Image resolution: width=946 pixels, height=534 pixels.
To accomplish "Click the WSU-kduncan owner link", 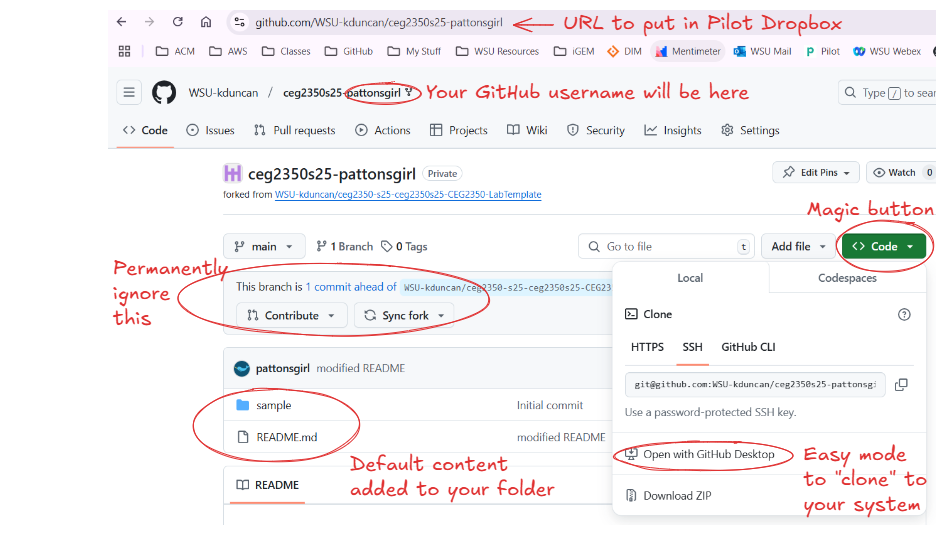I will click(223, 93).
